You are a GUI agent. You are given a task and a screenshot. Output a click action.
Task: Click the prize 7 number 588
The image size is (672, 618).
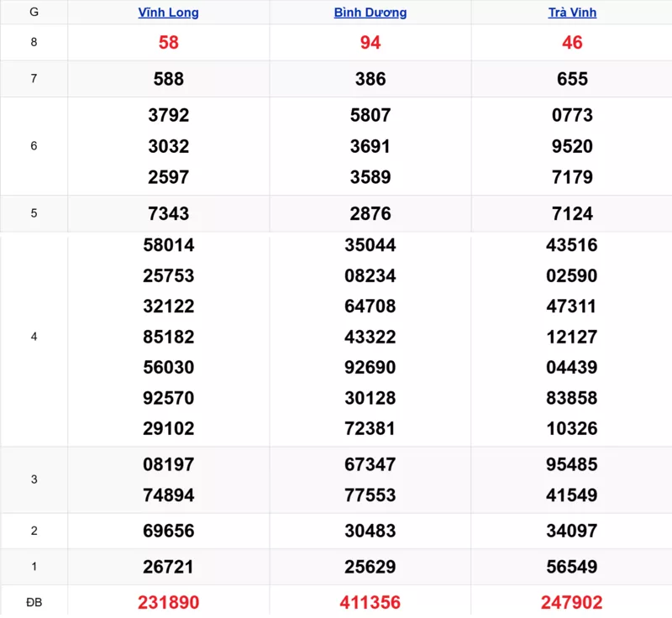[x=168, y=79]
